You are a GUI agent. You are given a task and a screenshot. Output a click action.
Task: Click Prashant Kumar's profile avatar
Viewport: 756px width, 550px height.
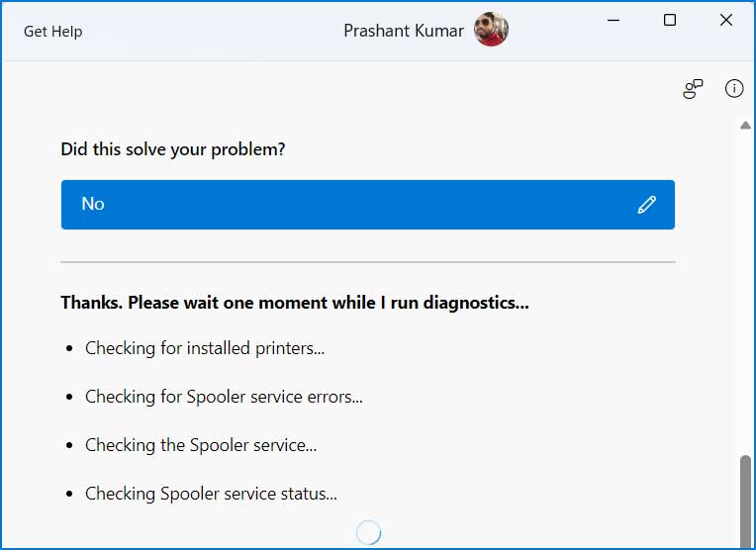pos(491,30)
